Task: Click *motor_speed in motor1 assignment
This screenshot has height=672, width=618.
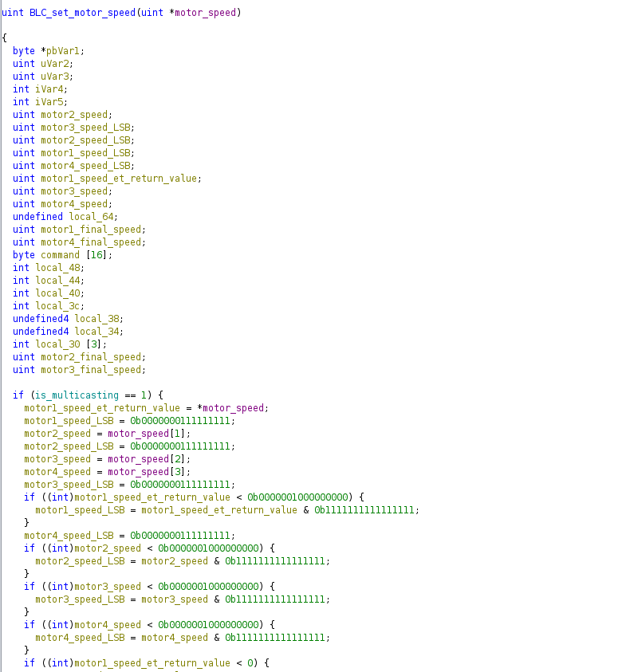Action: tap(230, 408)
